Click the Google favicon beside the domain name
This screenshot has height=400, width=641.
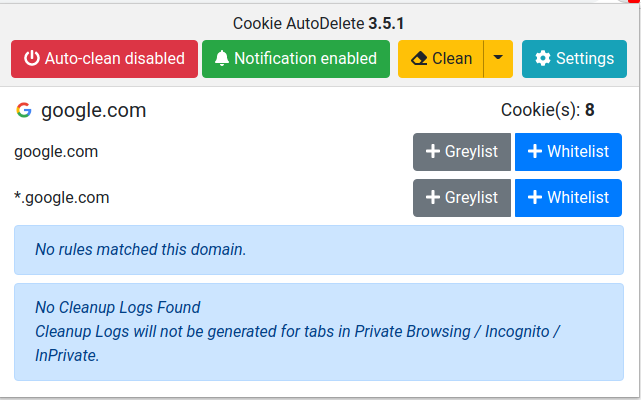tap(24, 111)
